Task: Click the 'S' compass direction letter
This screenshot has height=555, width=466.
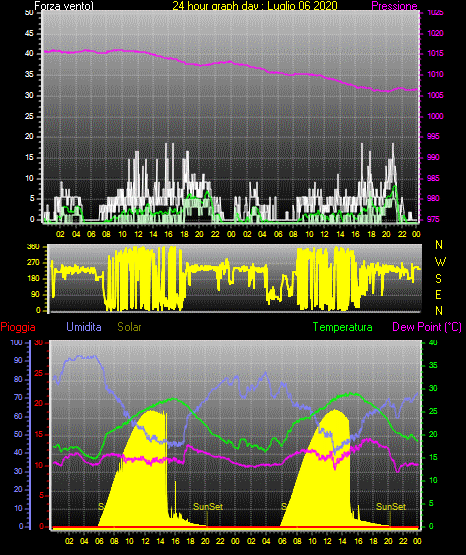Action: [x=438, y=279]
